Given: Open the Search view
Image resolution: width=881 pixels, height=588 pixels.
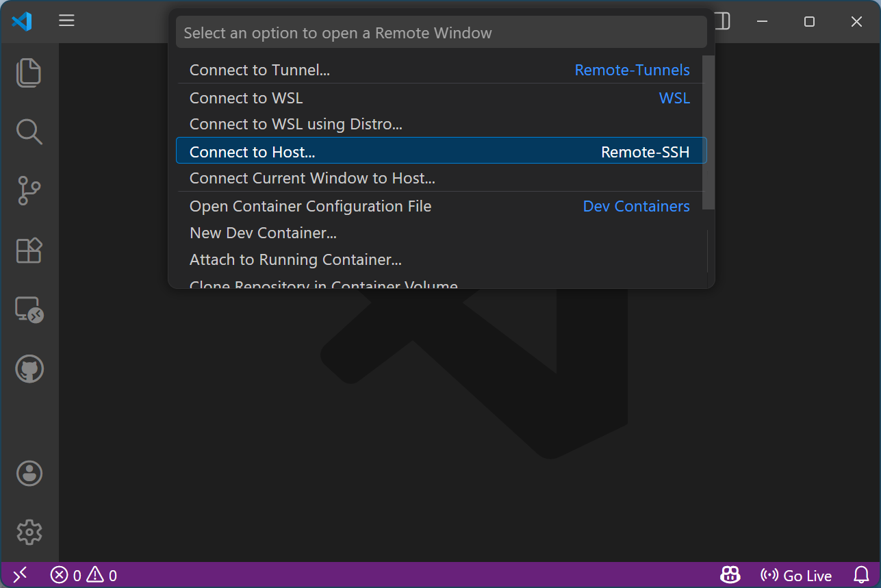Looking at the screenshot, I should [29, 132].
